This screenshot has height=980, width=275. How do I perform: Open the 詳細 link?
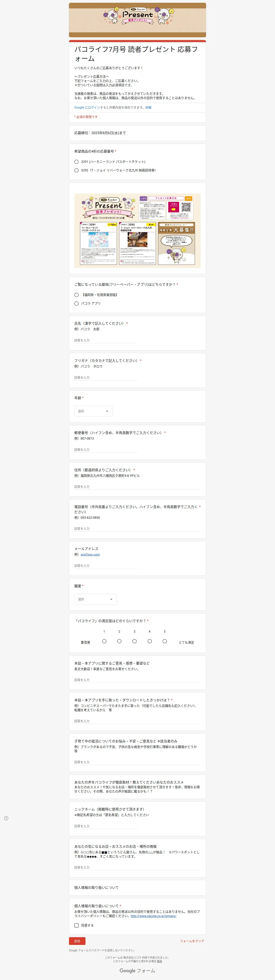click(x=148, y=108)
